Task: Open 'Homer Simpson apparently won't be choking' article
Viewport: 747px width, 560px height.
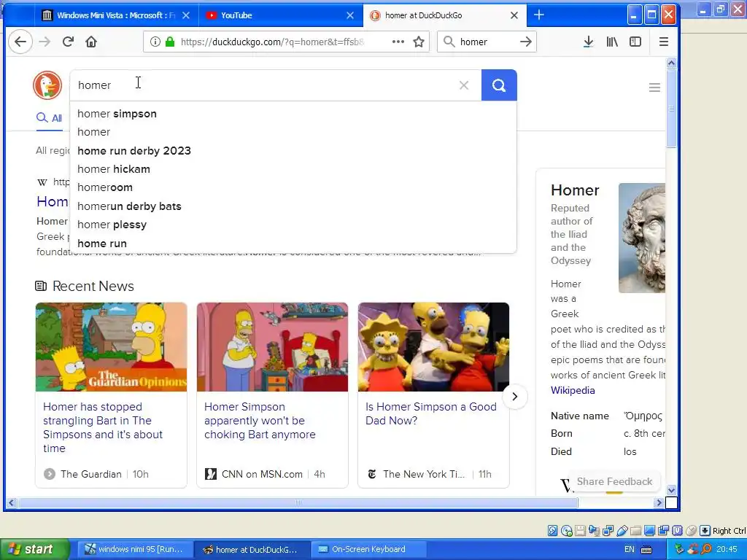Action: point(260,421)
